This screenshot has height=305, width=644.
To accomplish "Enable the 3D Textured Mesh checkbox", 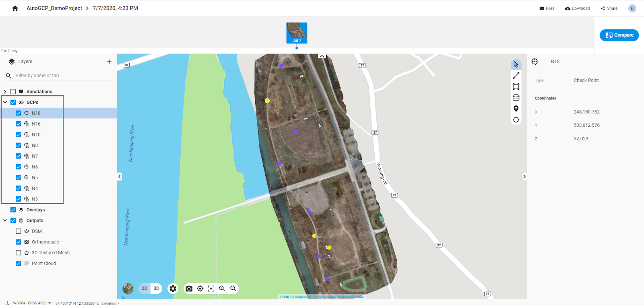I will pos(19,253).
